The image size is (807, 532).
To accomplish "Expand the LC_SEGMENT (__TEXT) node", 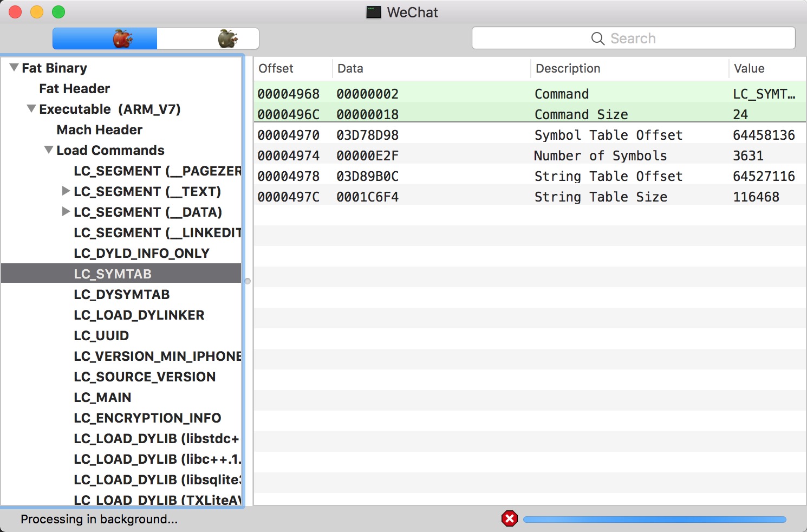I will pyautogui.click(x=66, y=191).
